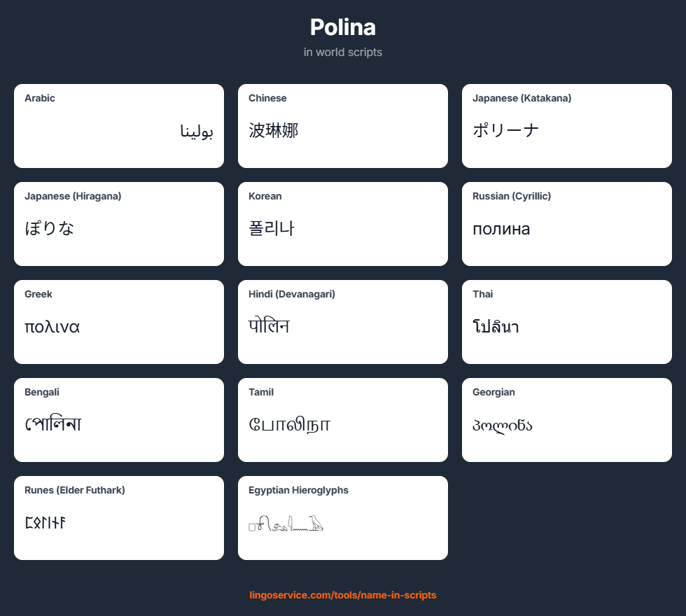Click the Georgian card
Image resolution: width=686 pixels, height=616 pixels.
tap(567, 420)
